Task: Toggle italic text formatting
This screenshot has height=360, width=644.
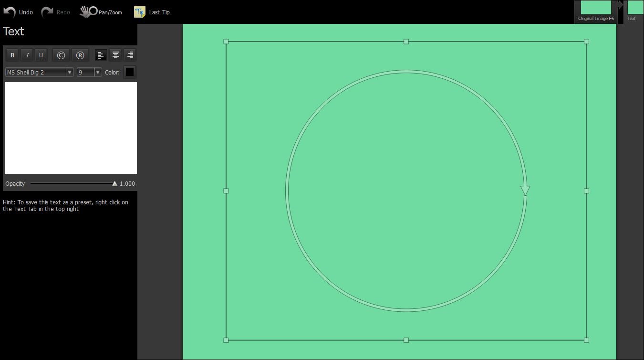Action: 27,55
